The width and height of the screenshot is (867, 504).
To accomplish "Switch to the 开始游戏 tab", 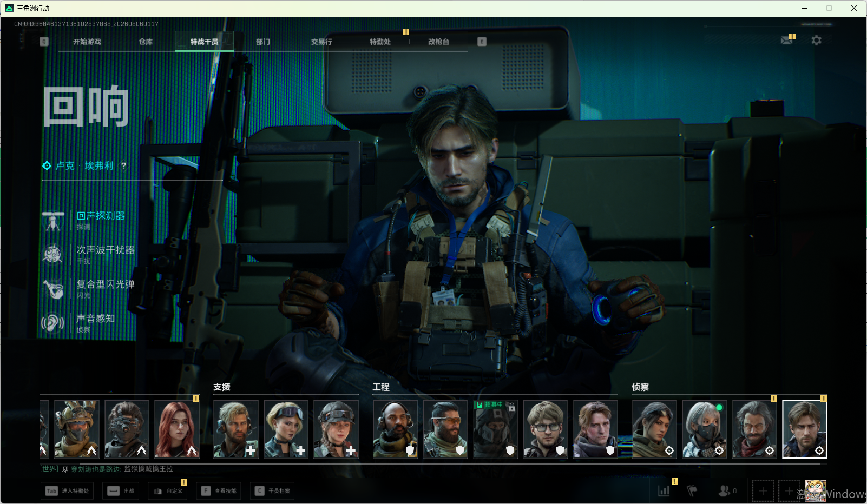I will (87, 42).
